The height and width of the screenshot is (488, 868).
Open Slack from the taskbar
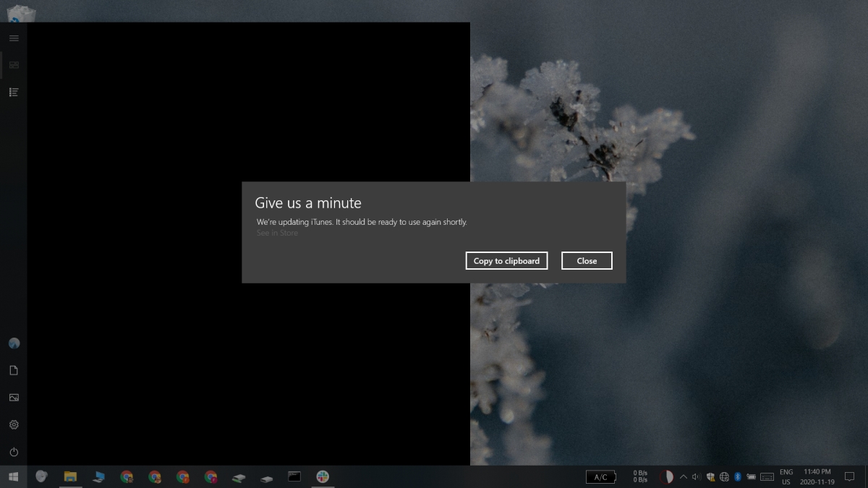[x=323, y=476]
